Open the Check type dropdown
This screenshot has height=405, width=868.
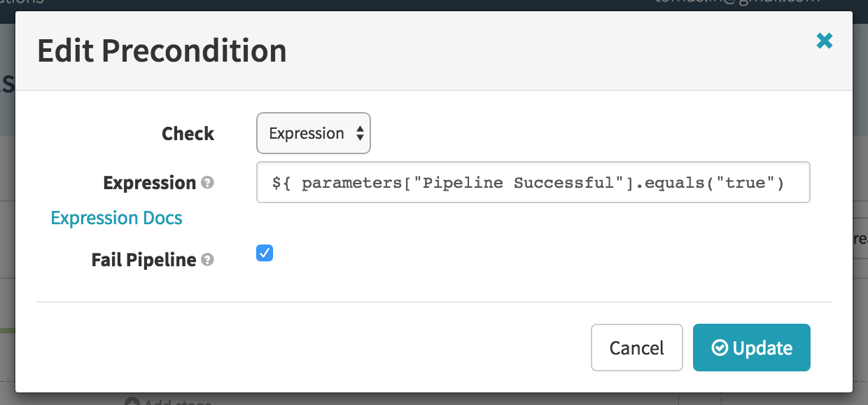[x=314, y=133]
